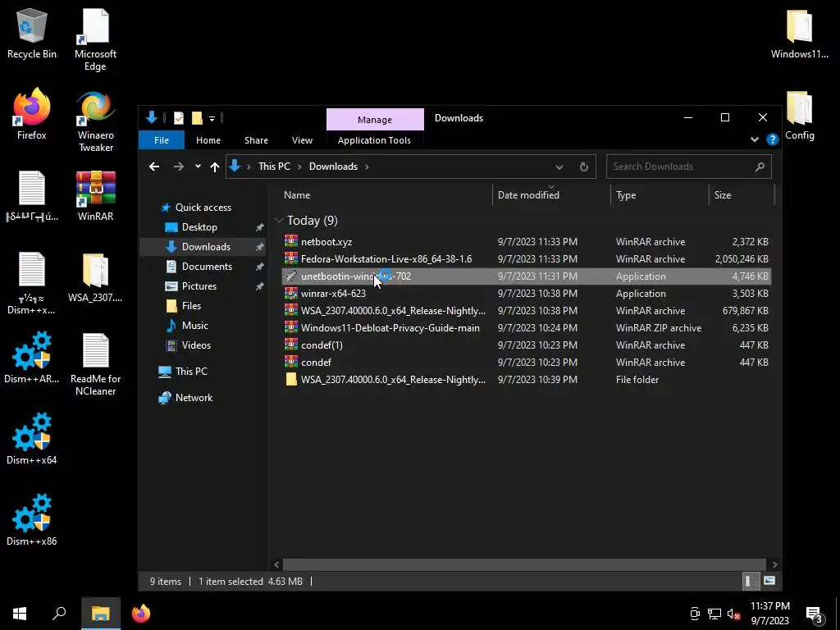
Task: Click Properties icon in quick access toolbar
Action: 178,118
